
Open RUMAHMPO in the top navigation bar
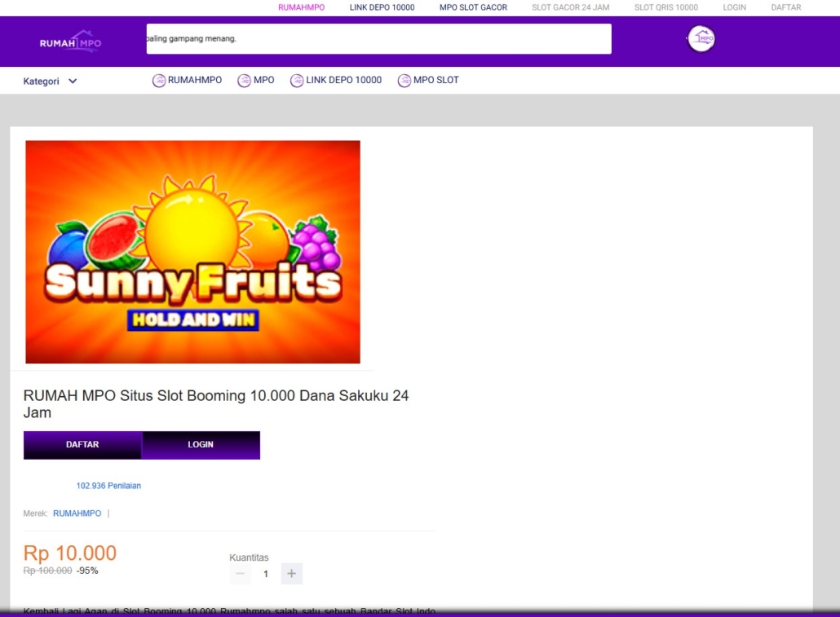301,7
